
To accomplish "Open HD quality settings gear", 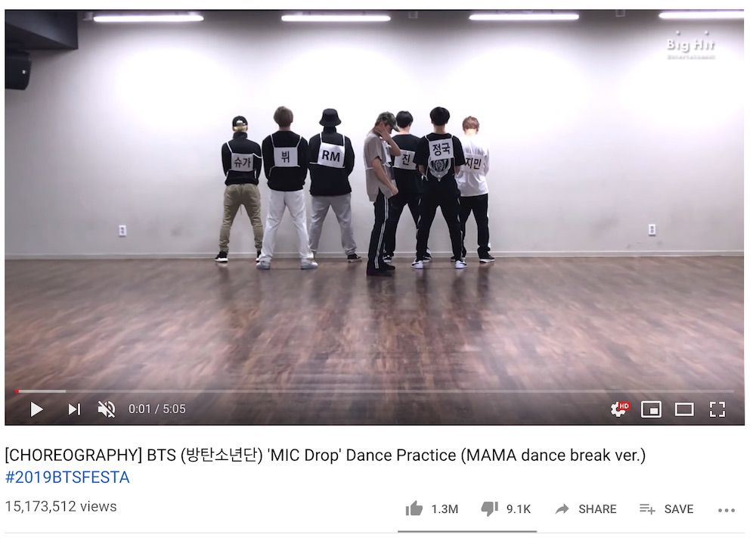I will click(x=619, y=409).
